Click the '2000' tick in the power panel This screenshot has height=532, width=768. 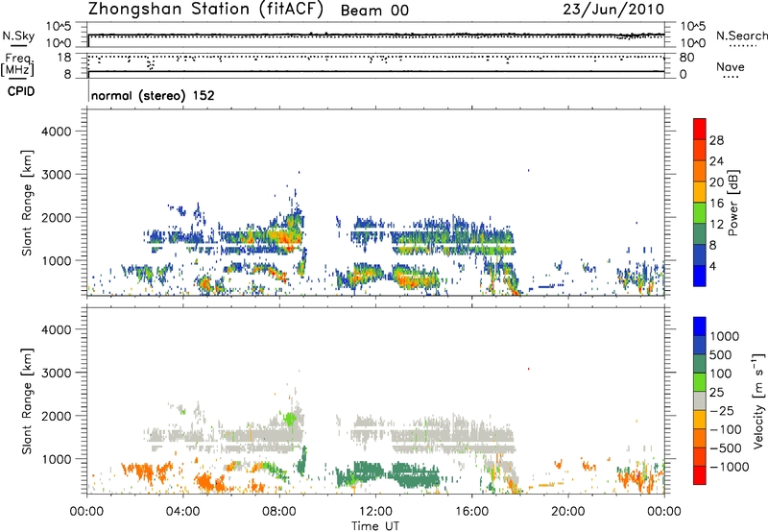point(57,217)
